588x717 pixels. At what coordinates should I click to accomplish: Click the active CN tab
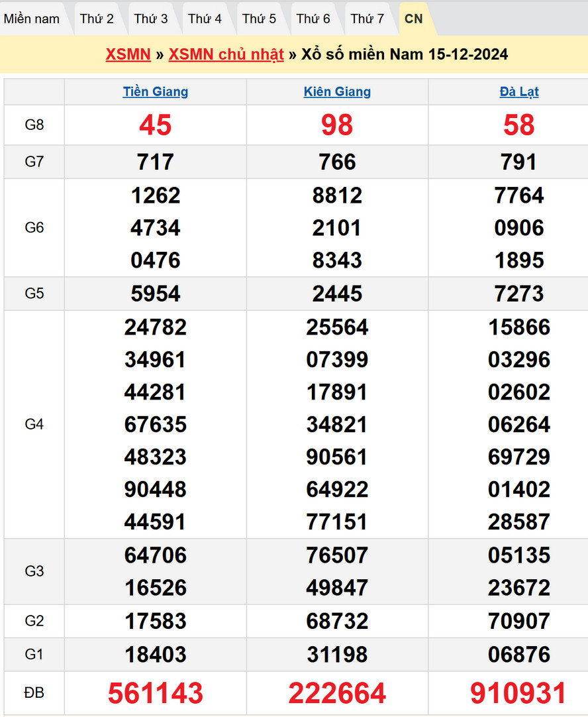(x=414, y=19)
